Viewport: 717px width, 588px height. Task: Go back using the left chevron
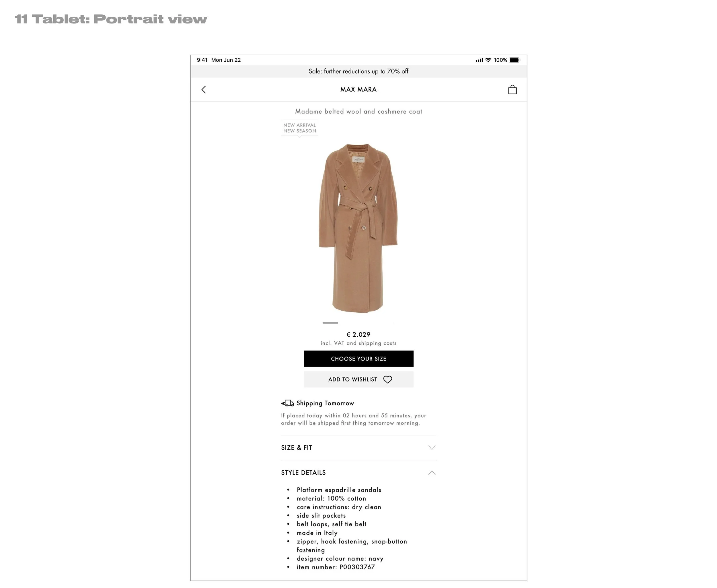pos(204,89)
